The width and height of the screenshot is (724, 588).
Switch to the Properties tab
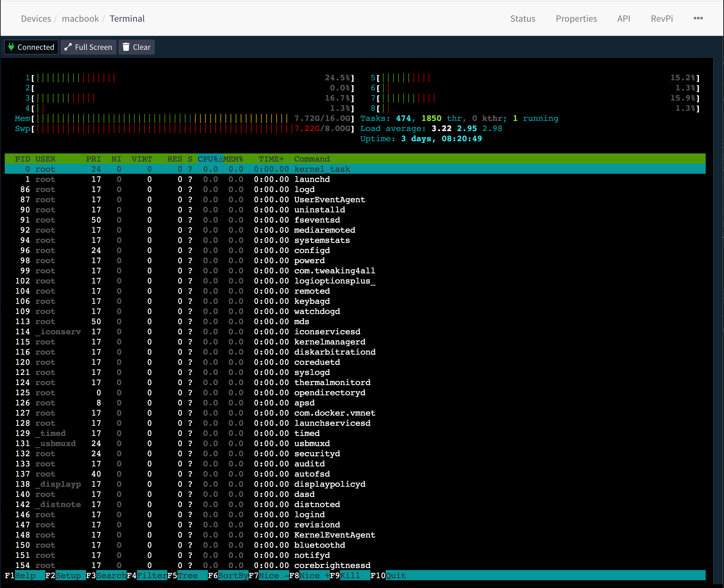pos(576,19)
